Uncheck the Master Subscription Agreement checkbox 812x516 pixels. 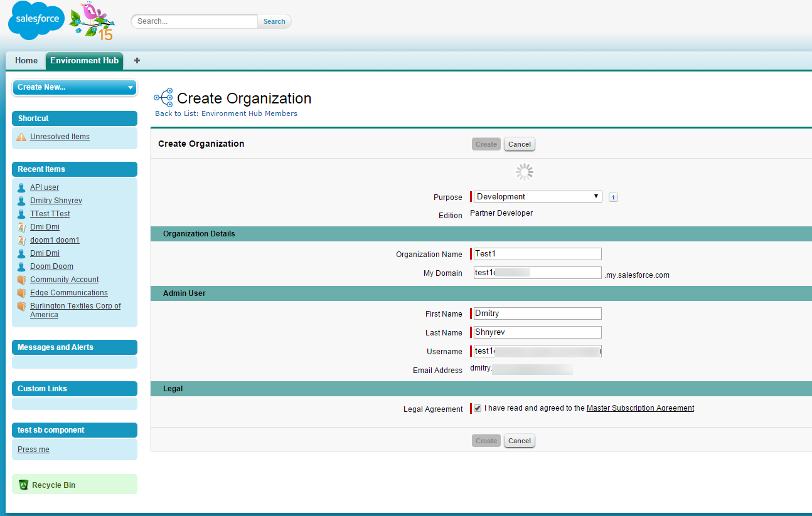(x=478, y=408)
